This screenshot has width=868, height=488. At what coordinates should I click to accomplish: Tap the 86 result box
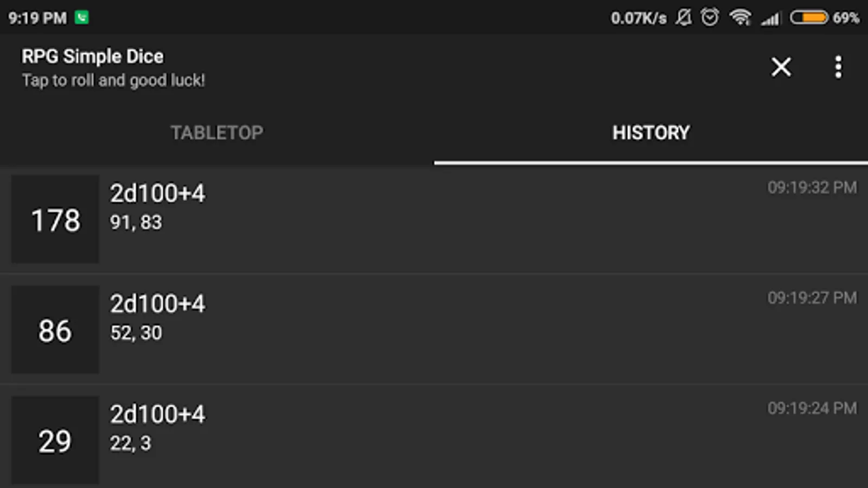[x=55, y=330]
